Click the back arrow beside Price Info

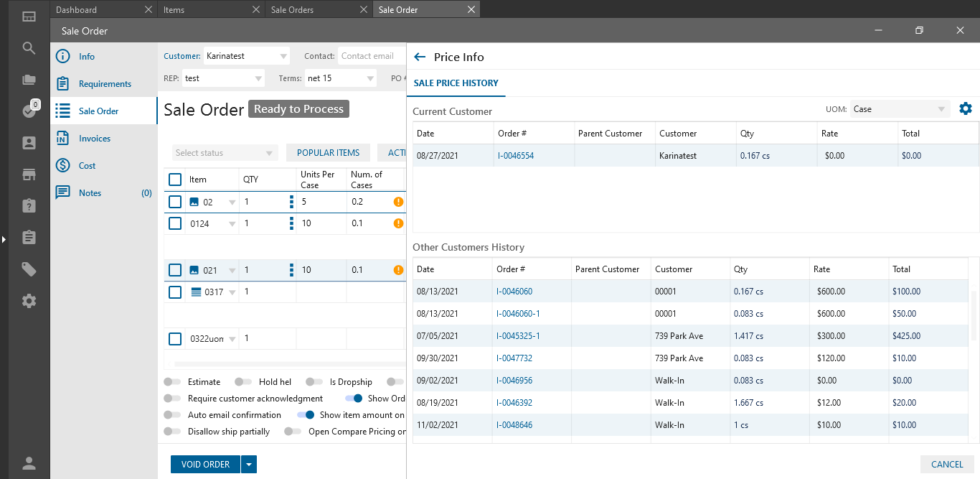[420, 57]
